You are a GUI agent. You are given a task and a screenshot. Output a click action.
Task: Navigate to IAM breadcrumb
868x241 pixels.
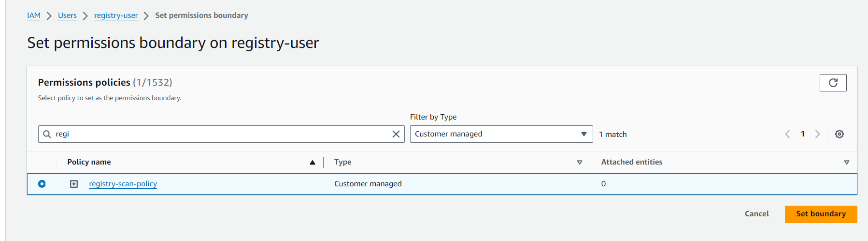[x=34, y=15]
